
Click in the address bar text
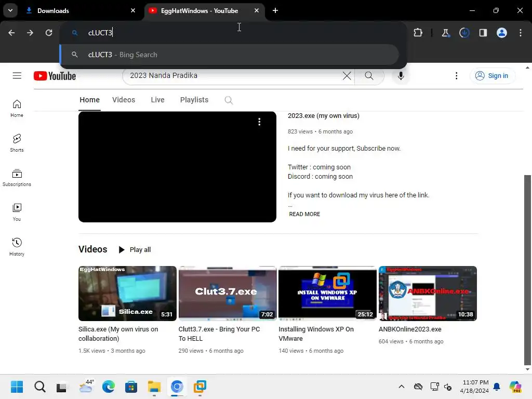pos(100,33)
